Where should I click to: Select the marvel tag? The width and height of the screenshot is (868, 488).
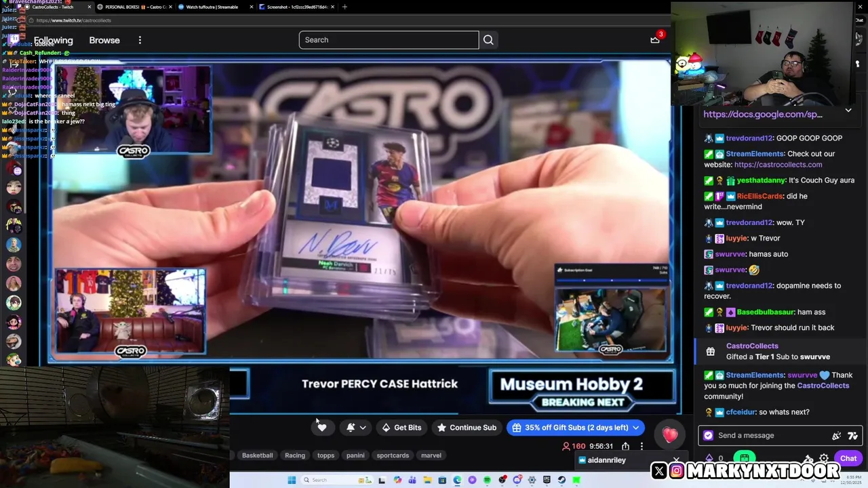click(431, 455)
